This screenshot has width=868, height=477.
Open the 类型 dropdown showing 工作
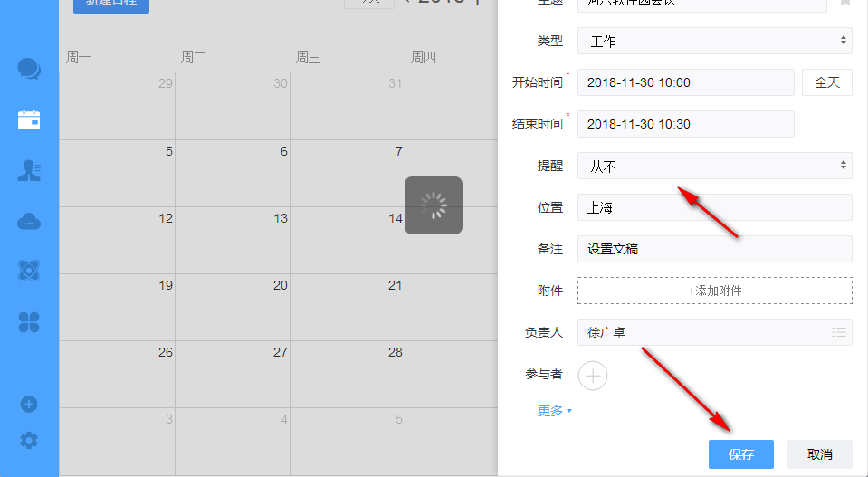[714, 41]
